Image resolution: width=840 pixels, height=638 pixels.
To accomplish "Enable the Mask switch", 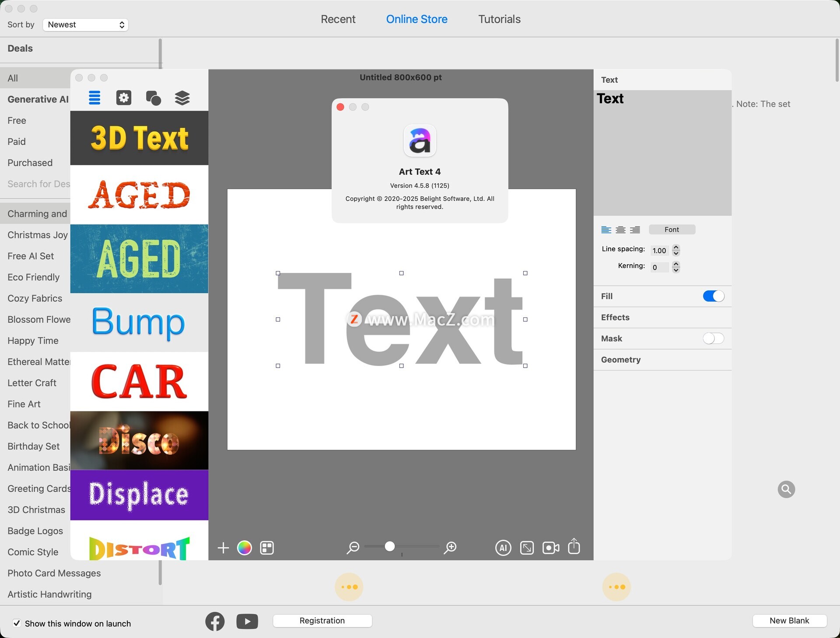I will pyautogui.click(x=713, y=338).
